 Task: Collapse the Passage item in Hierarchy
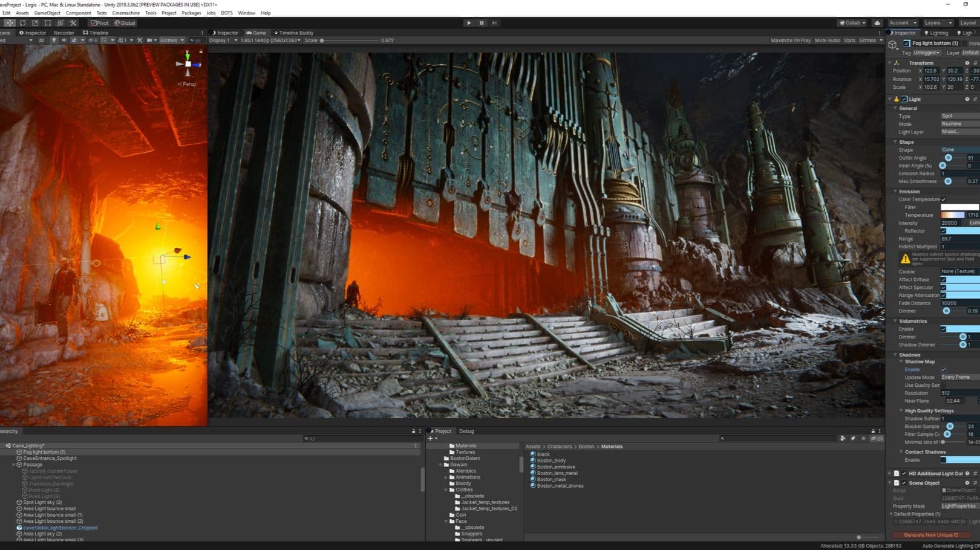click(13, 465)
